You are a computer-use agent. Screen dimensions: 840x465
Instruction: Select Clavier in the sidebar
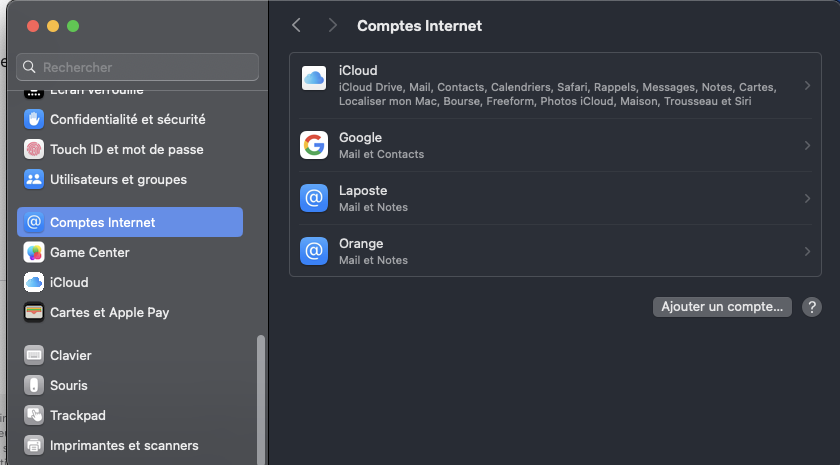(x=70, y=355)
